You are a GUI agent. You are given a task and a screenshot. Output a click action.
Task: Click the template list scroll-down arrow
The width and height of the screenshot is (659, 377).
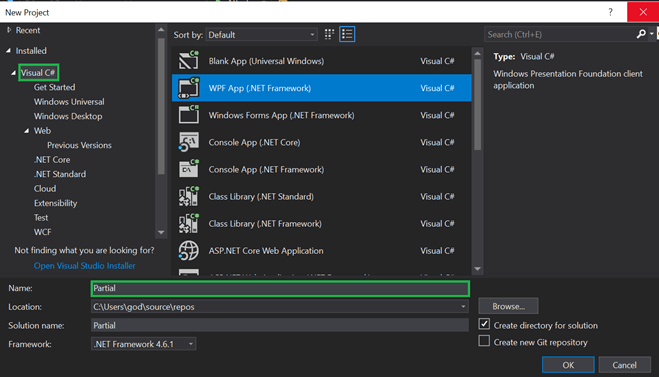pos(477,269)
